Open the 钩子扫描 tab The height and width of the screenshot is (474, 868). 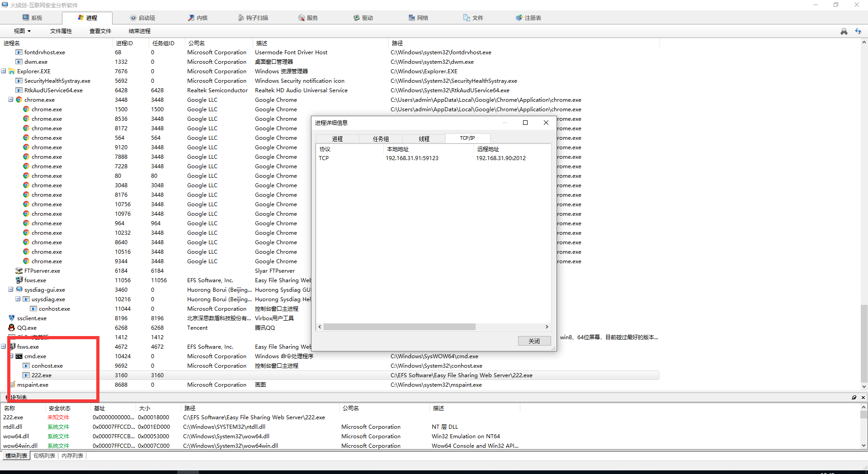coord(253,18)
